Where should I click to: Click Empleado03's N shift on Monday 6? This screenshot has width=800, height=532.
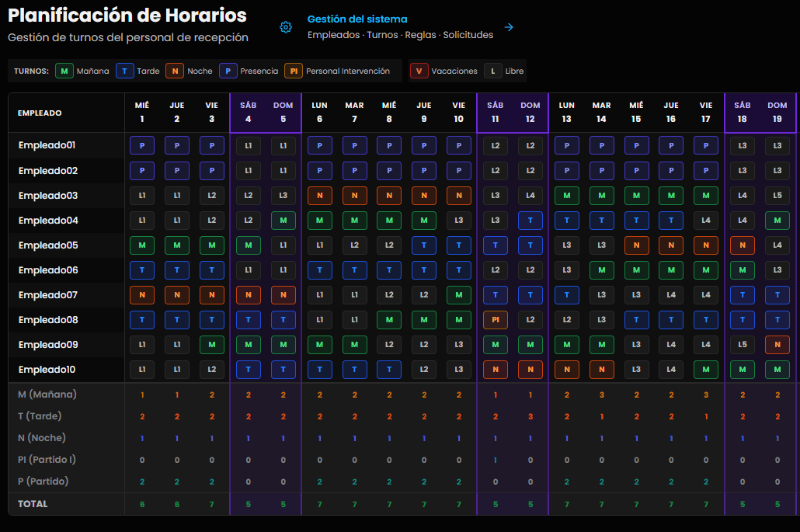pyautogui.click(x=320, y=196)
